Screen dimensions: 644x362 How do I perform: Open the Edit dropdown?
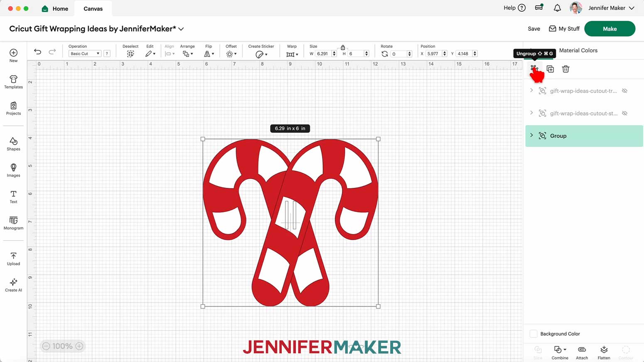click(x=150, y=54)
